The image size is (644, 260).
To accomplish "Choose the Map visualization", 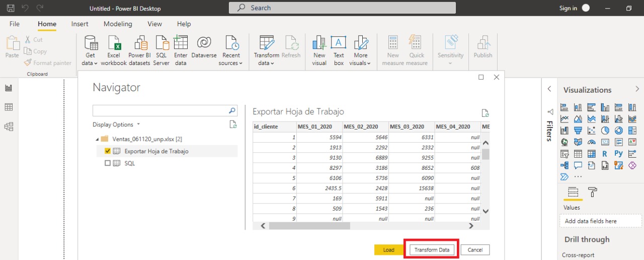I will click(x=565, y=142).
